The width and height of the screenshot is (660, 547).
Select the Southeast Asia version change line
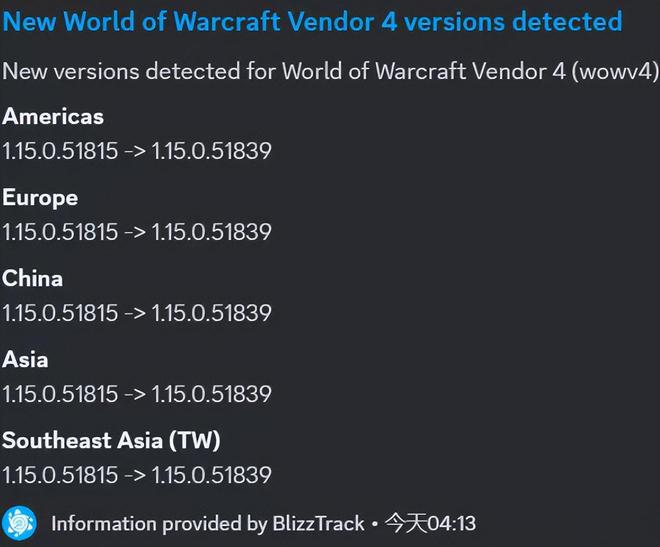137,475
